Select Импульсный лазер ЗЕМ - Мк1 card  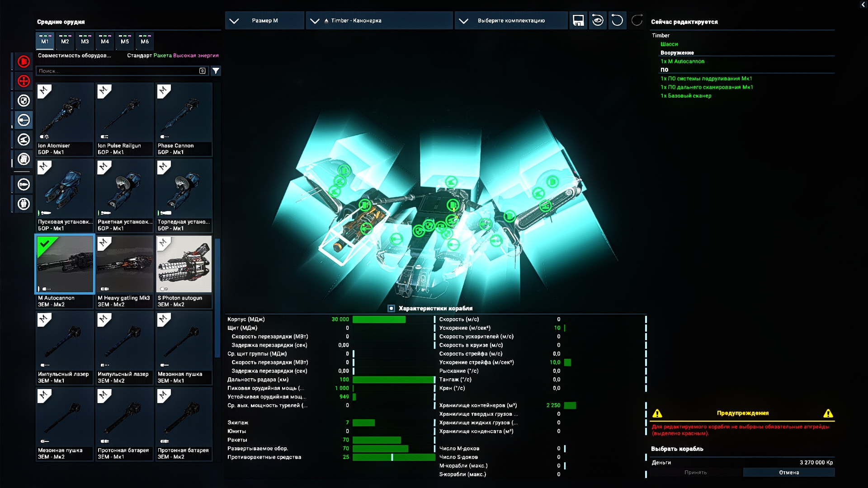click(65, 348)
